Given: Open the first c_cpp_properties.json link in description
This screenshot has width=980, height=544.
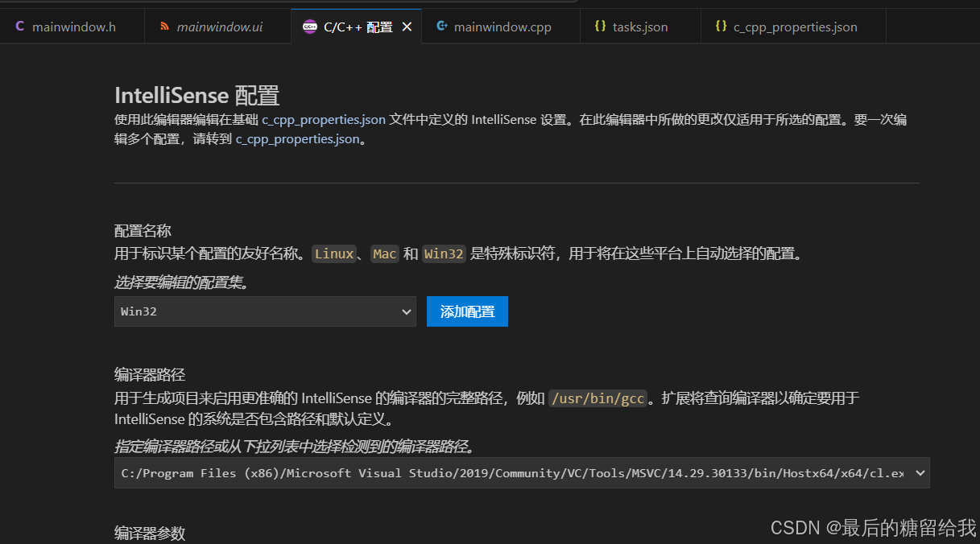Looking at the screenshot, I should [x=324, y=120].
